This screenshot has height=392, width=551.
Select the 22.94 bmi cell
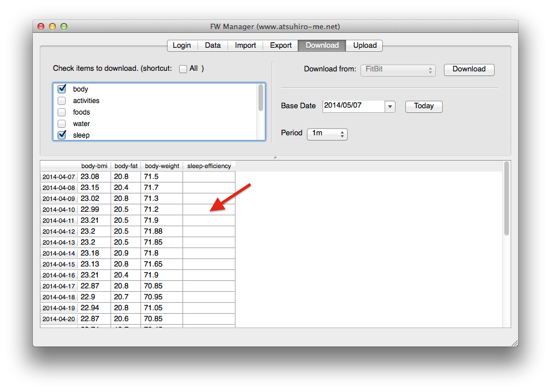[94, 308]
